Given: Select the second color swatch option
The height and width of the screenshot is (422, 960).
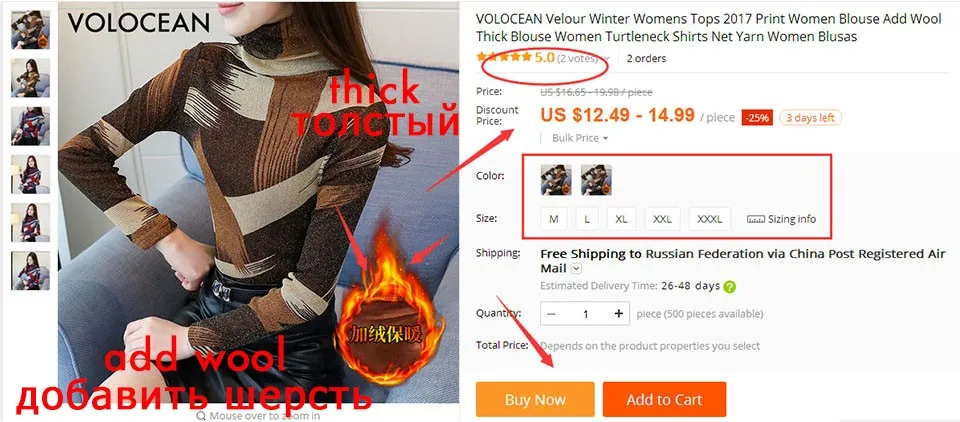Looking at the screenshot, I should 596,179.
